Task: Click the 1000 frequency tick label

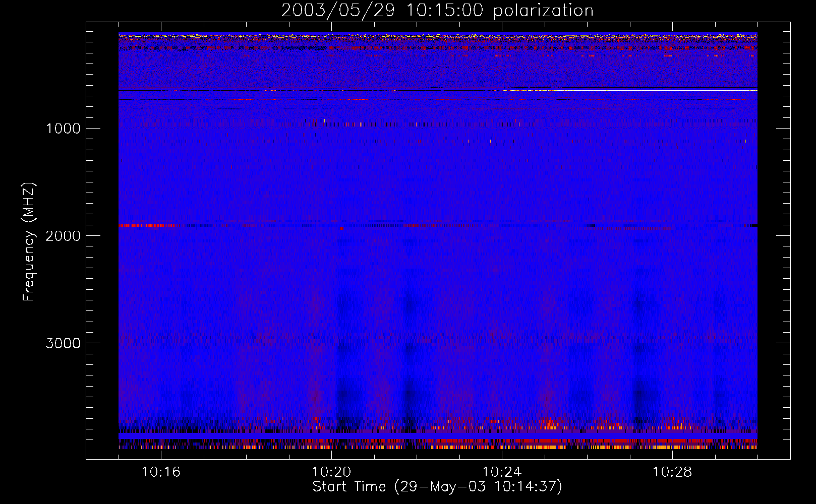Action: 63,129
